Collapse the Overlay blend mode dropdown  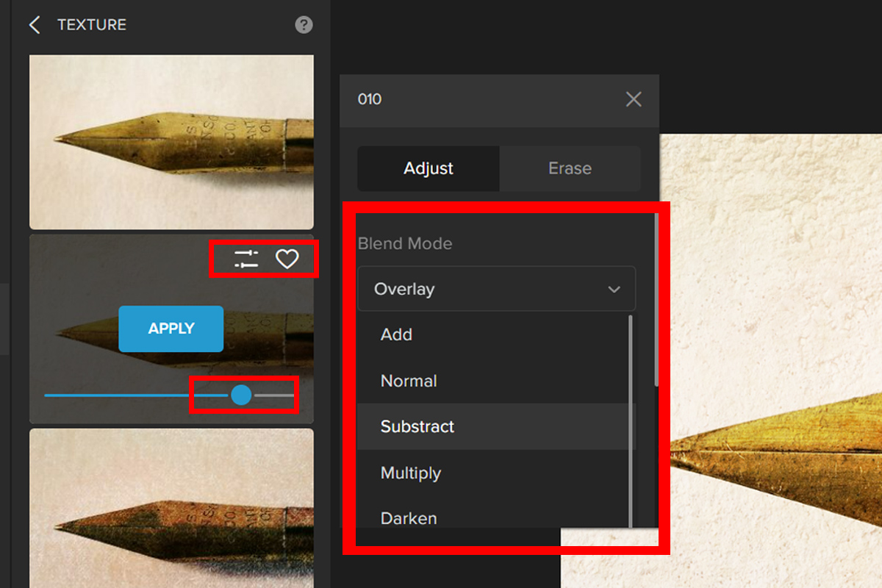[496, 289]
